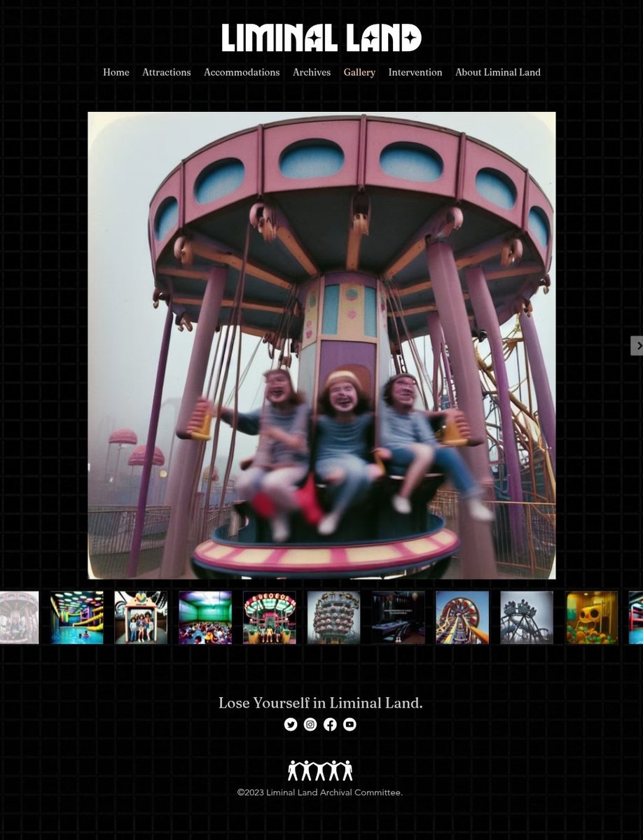This screenshot has height=840, width=643.
Task: Select the yellow ball pit thumbnail
Action: [592, 617]
